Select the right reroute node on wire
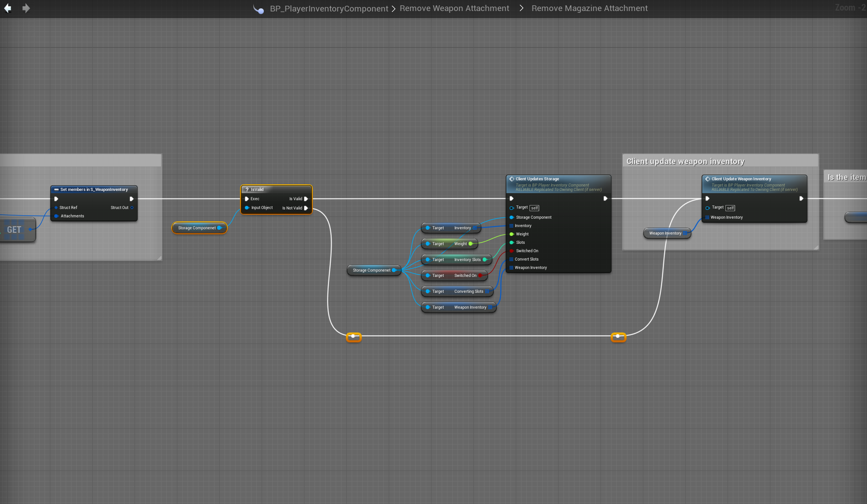867x504 pixels. point(618,336)
